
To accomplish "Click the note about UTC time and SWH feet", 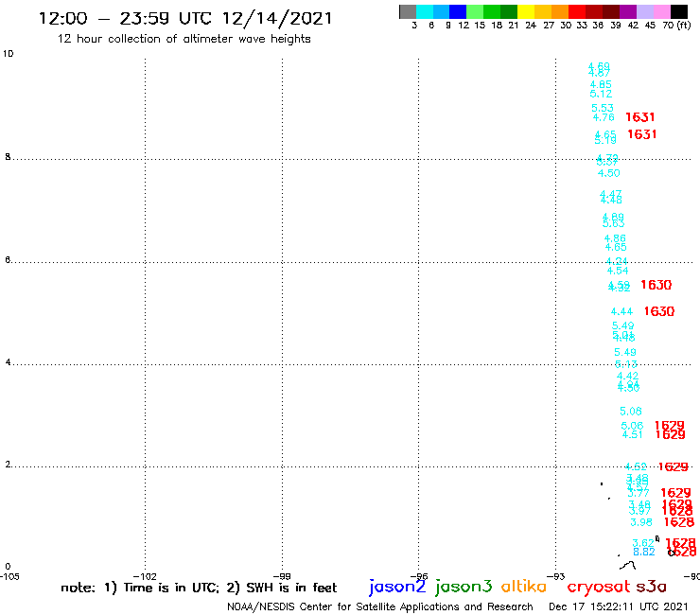I will point(199,588).
